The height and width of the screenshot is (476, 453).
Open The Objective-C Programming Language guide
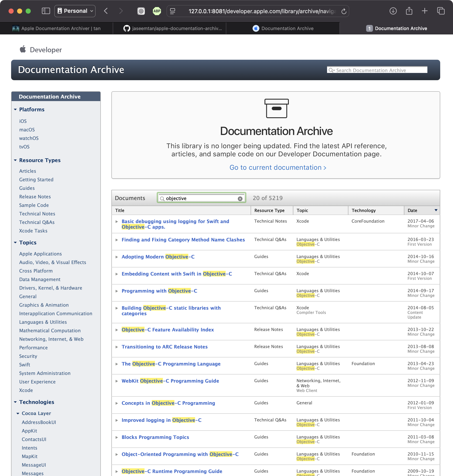tap(171, 364)
